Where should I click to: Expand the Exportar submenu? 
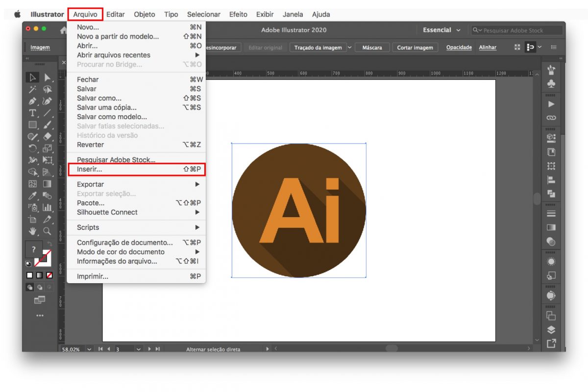pyautogui.click(x=197, y=184)
